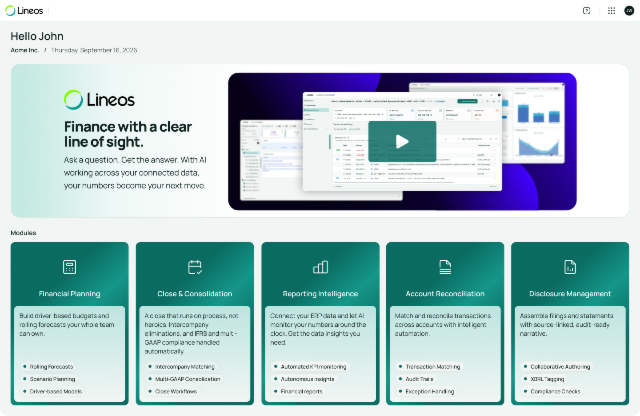The height and width of the screenshot is (416, 640).
Task: Select the Close Workflows tag
Action: pyautogui.click(x=173, y=391)
